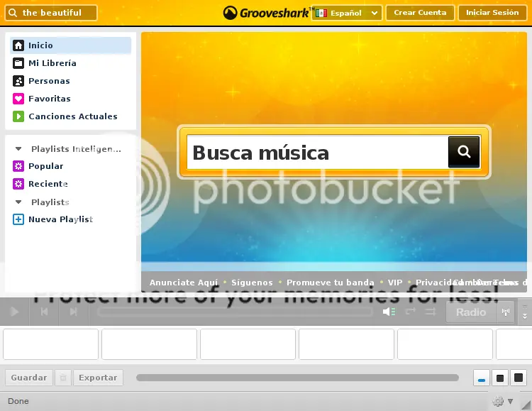The image size is (532, 411).
Task: Open the Anunciate Aquí link
Action: (x=184, y=283)
